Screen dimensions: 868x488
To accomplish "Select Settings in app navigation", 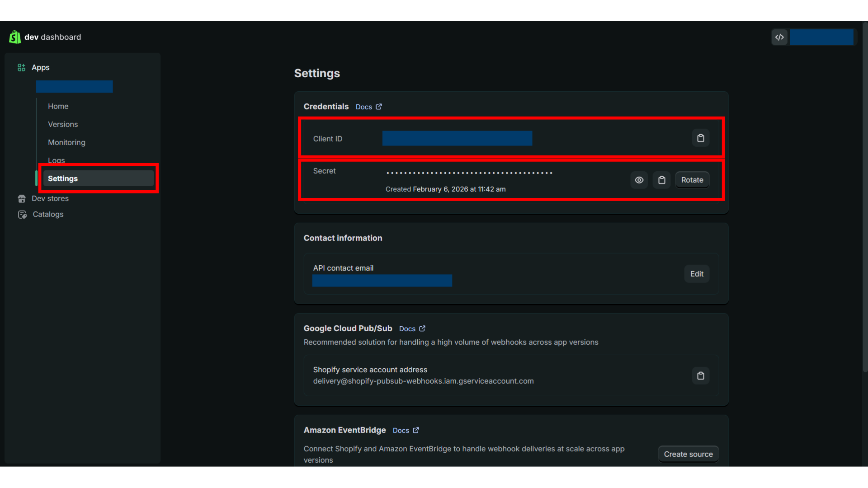I will point(99,178).
